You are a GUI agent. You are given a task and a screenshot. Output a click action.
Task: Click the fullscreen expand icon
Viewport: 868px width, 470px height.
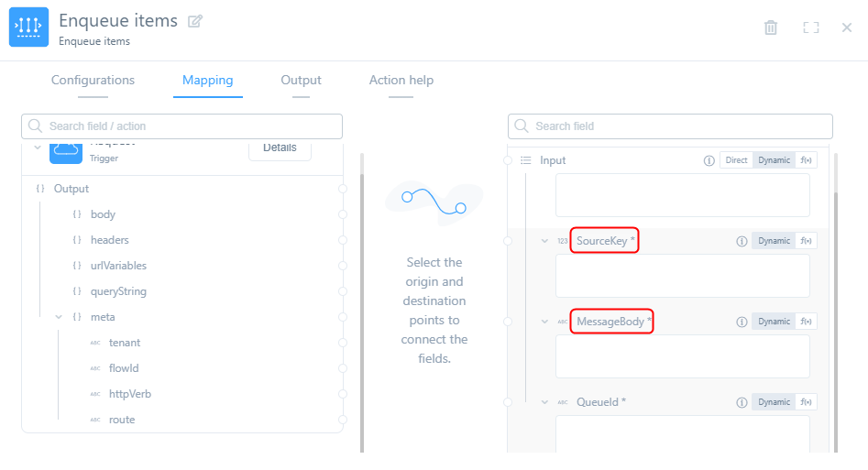810,27
